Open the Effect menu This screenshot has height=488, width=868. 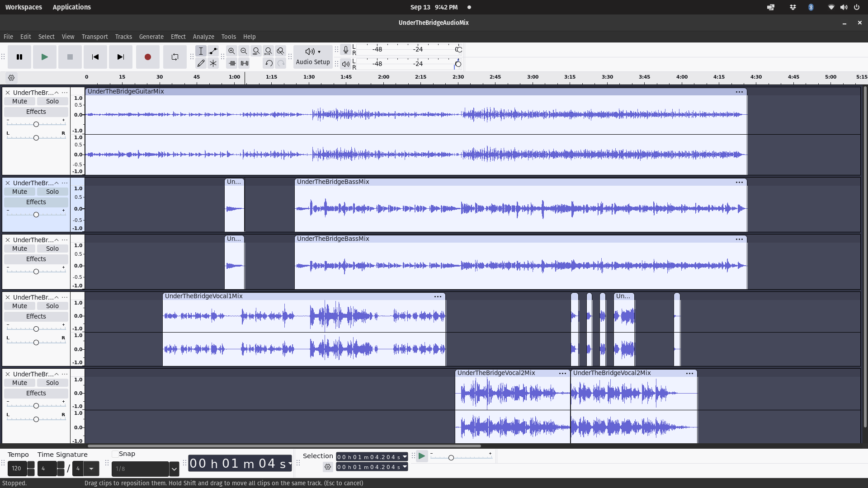coord(178,37)
